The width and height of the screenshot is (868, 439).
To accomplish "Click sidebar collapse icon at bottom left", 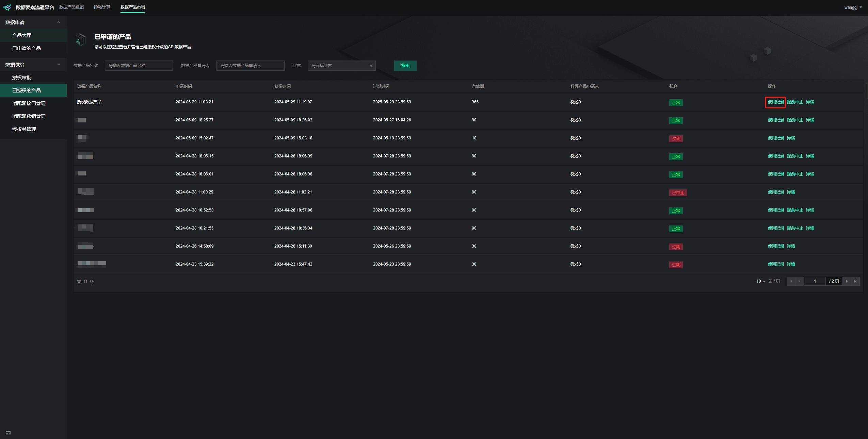I will (8, 433).
